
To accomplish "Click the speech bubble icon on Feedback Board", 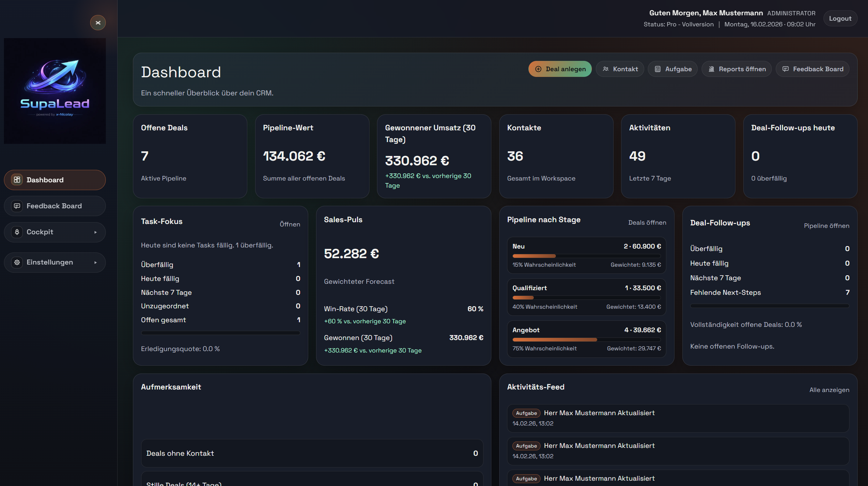I will click(x=786, y=69).
